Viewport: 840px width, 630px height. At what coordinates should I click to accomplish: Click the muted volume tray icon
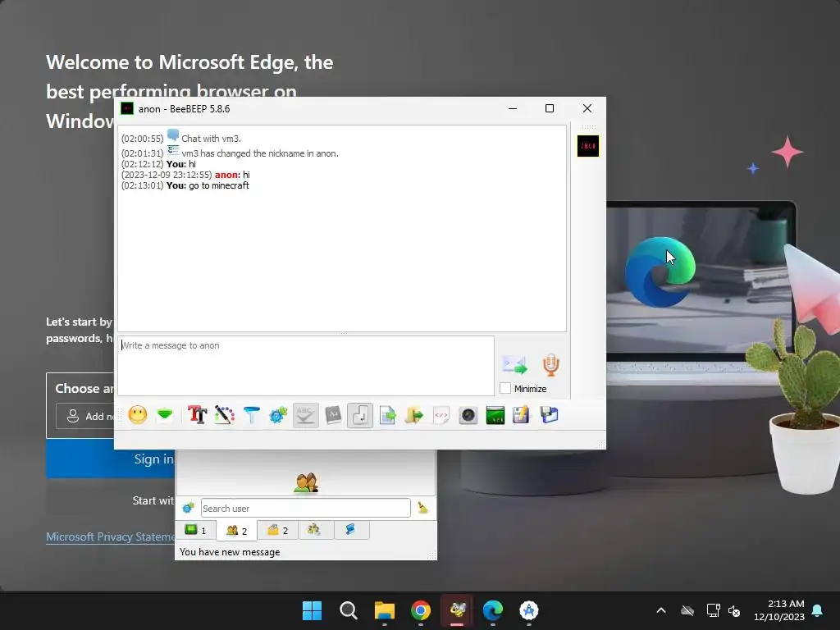point(734,610)
